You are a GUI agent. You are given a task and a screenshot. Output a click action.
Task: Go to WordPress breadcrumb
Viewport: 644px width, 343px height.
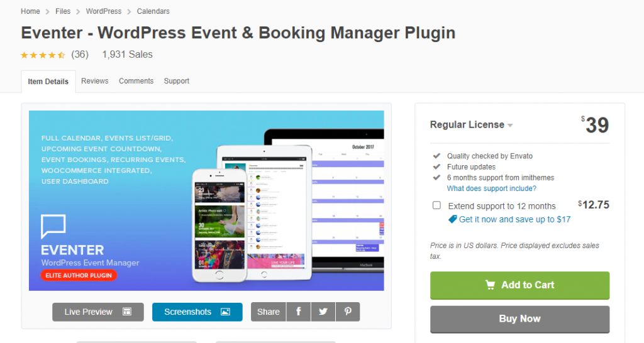click(104, 11)
